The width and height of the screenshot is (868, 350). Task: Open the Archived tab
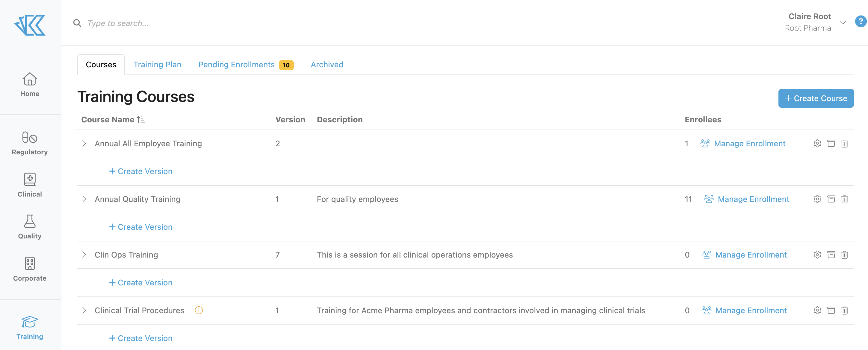(x=326, y=64)
